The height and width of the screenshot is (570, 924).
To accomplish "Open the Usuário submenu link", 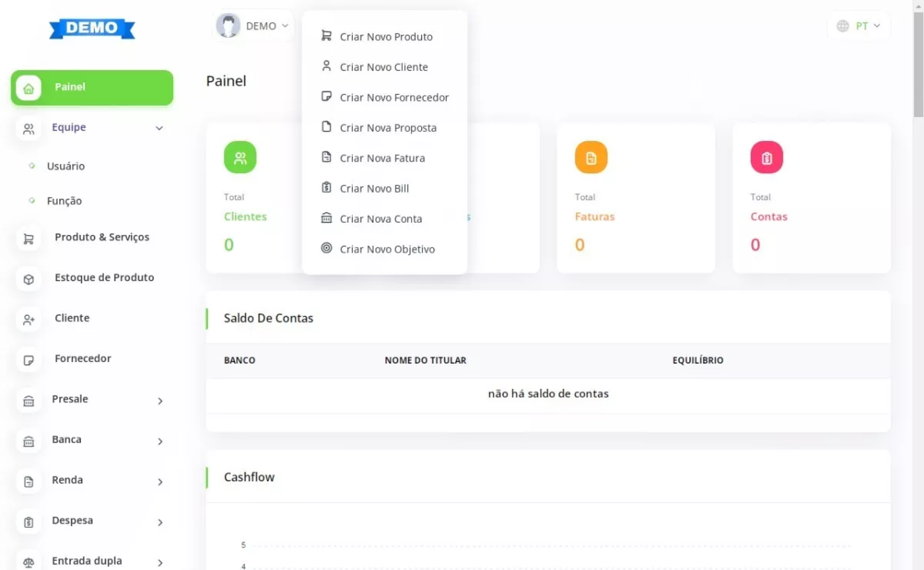I will [65, 166].
